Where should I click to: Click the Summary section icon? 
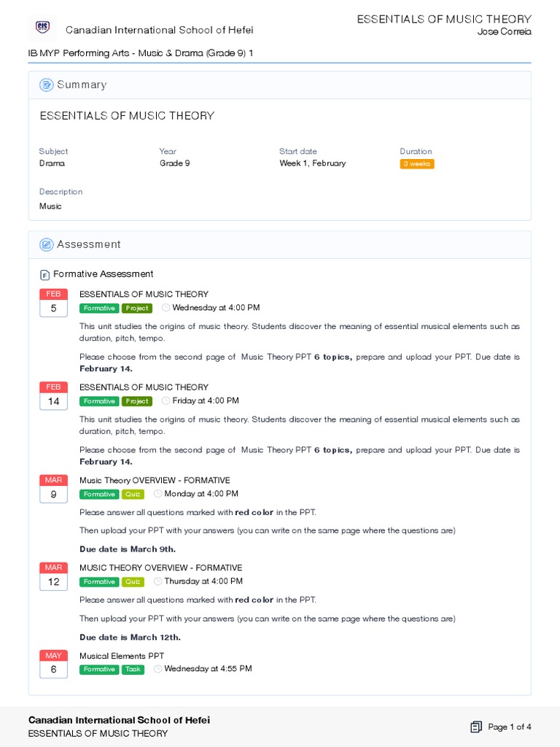click(x=47, y=85)
